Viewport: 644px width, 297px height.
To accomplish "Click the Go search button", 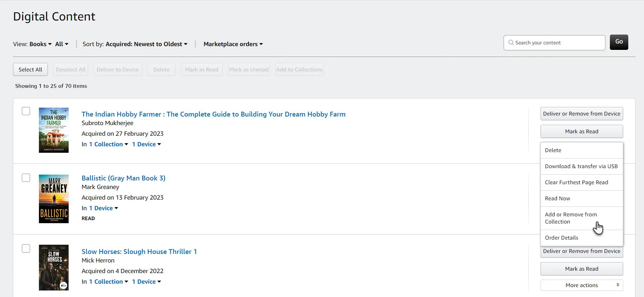I will pyautogui.click(x=619, y=42).
